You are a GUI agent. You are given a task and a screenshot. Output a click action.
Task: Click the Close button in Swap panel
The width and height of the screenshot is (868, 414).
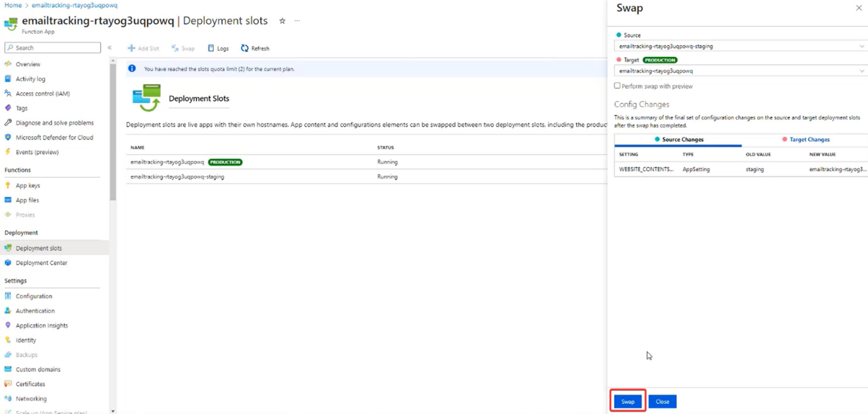pyautogui.click(x=663, y=402)
